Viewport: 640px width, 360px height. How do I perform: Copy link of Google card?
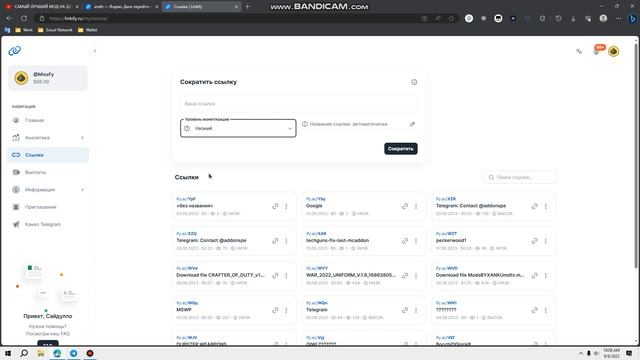(405, 206)
